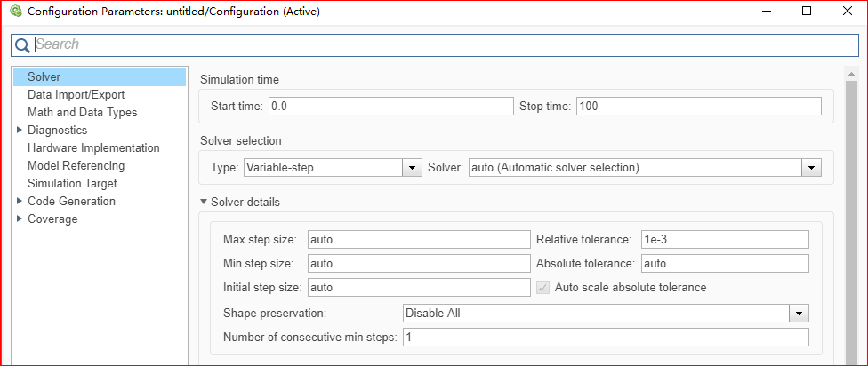Click the Relative tolerance field
The width and height of the screenshot is (868, 366).
[x=723, y=239]
